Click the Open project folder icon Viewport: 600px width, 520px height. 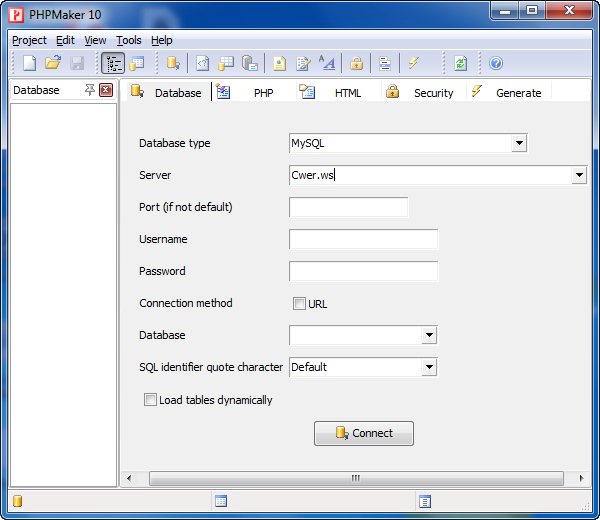53,63
